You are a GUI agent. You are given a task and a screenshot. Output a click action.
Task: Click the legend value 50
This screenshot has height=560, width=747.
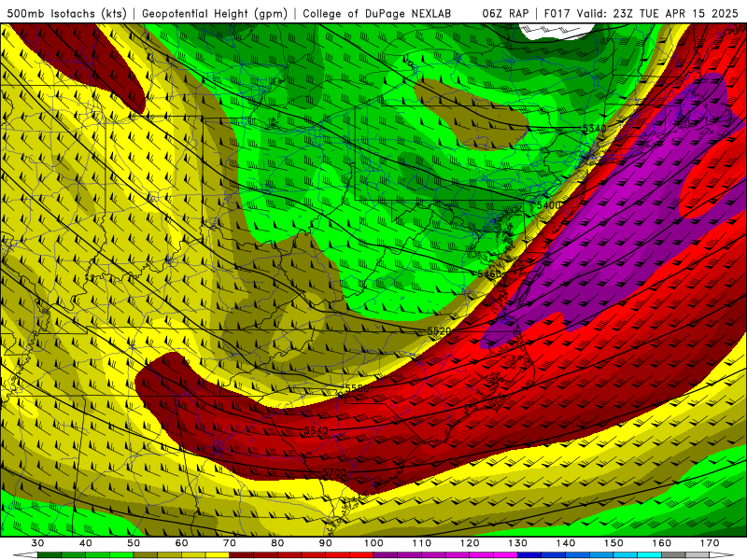(134, 543)
